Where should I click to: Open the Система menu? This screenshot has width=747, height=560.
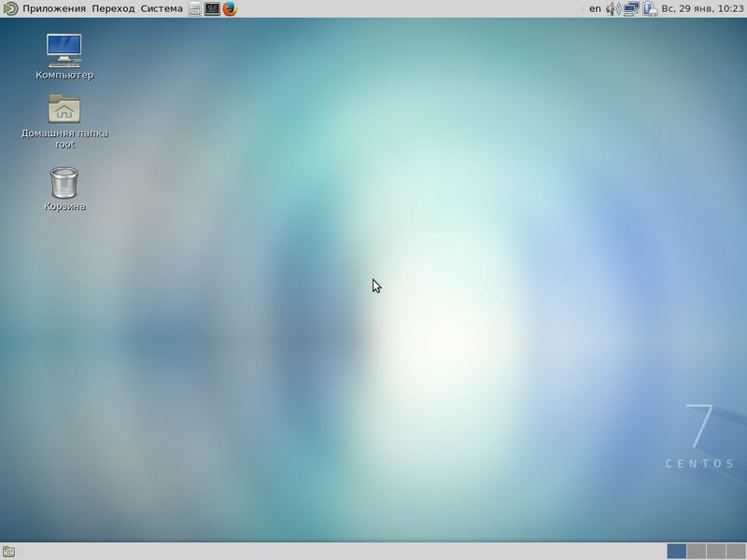coord(161,8)
